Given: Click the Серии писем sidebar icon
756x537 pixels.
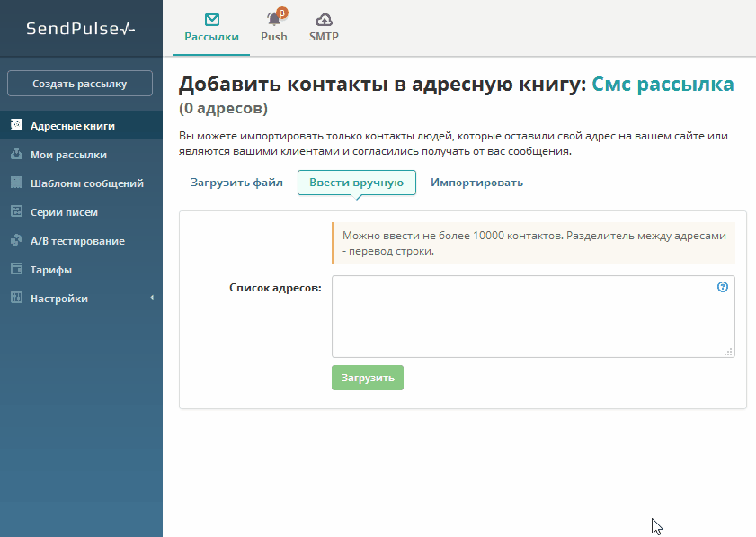Looking at the screenshot, I should pyautogui.click(x=16, y=212).
